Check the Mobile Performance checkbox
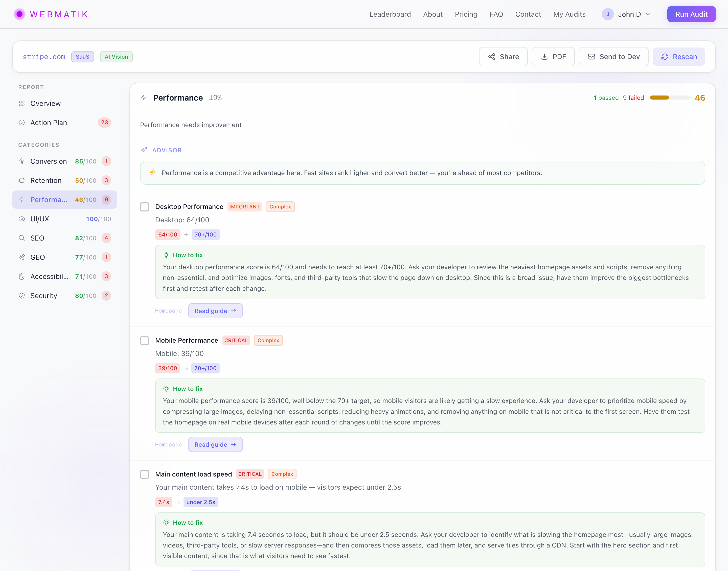 (145, 340)
